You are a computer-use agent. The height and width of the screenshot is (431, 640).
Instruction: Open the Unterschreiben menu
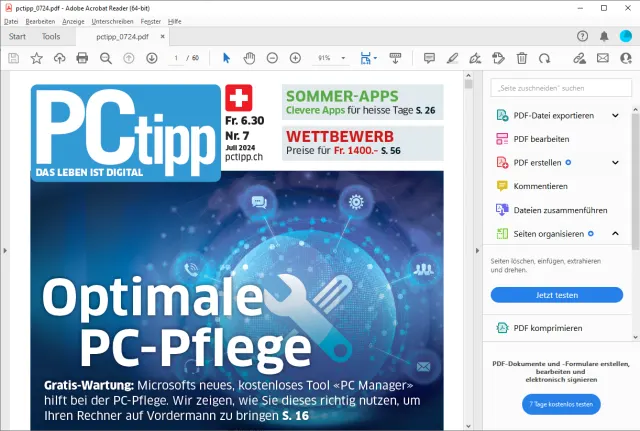coord(112,22)
